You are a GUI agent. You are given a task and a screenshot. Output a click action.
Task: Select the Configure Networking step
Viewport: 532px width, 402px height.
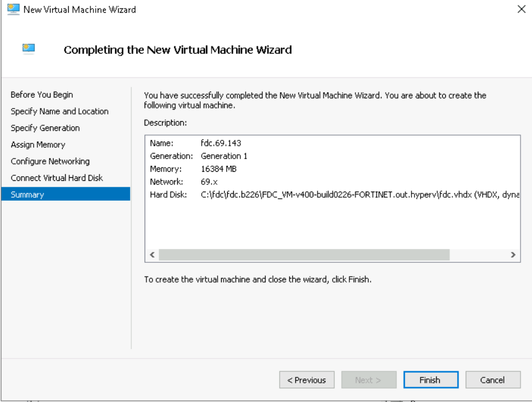pyautogui.click(x=50, y=161)
